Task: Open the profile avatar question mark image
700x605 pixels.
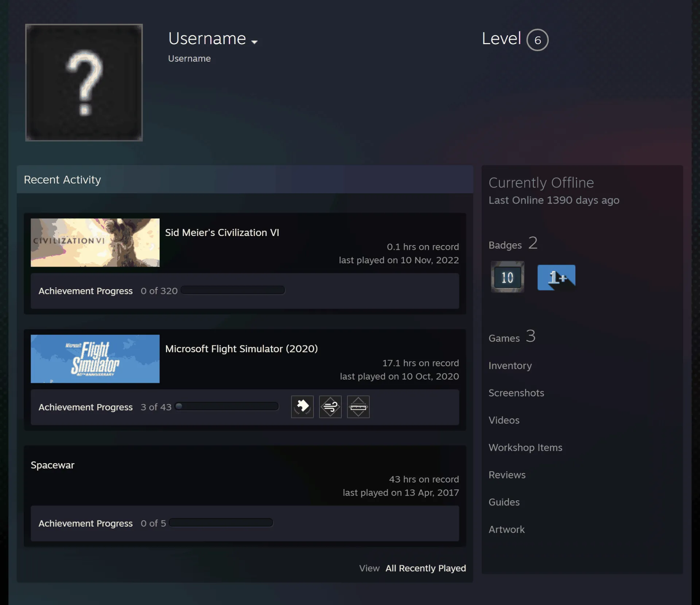Action: [x=84, y=82]
